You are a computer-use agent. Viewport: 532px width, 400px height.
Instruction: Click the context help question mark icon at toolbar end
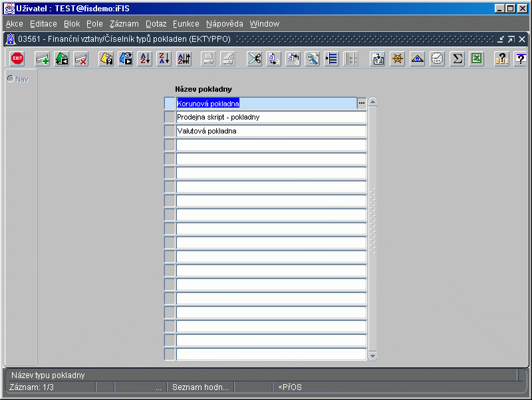tap(521, 58)
